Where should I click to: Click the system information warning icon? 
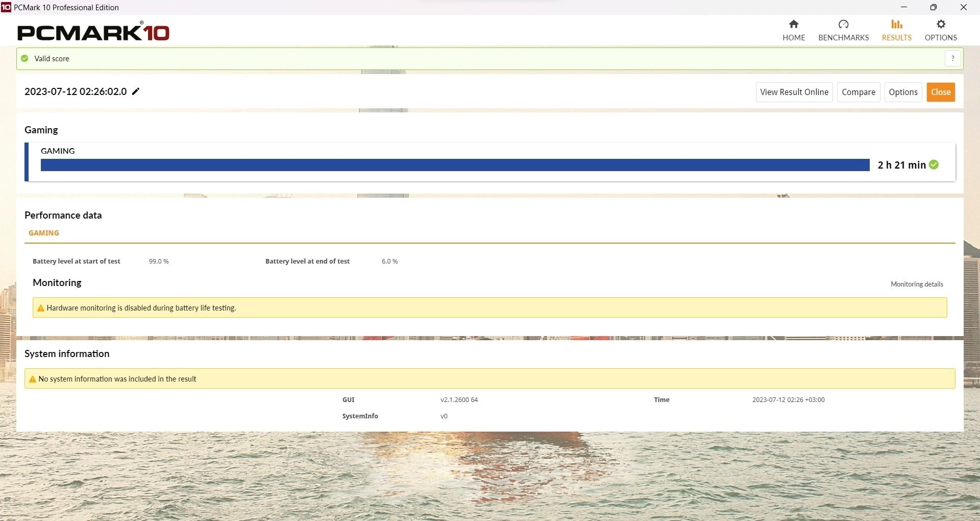33,379
